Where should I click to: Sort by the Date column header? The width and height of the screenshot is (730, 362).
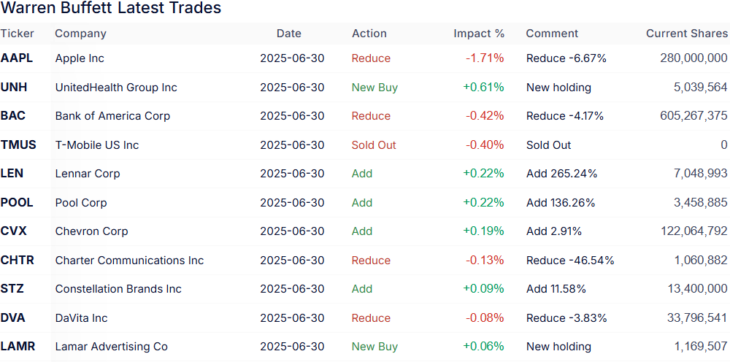289,34
